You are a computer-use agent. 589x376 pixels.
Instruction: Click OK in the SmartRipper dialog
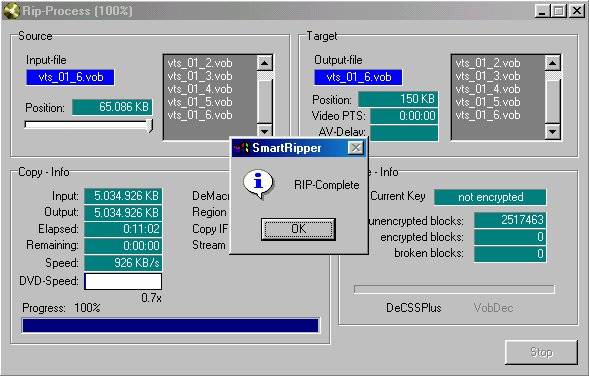coord(298,229)
